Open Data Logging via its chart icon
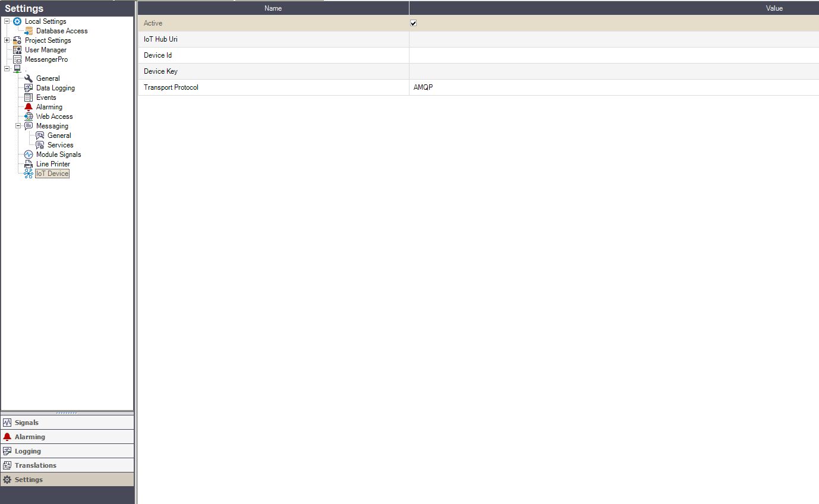 tap(29, 88)
